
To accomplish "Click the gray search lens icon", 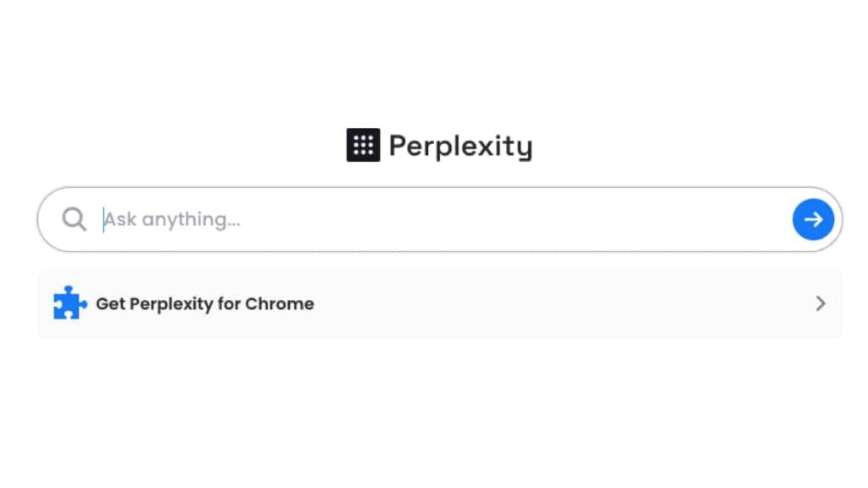I will click(75, 219).
